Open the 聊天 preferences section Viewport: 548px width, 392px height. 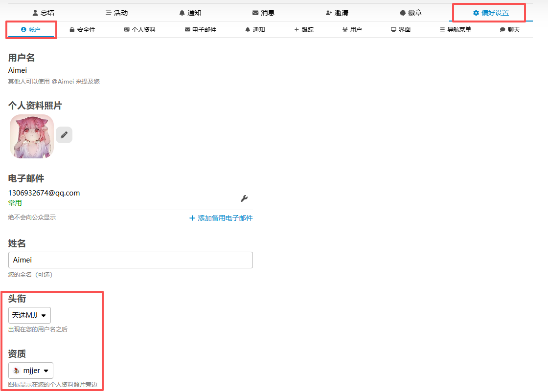click(509, 30)
